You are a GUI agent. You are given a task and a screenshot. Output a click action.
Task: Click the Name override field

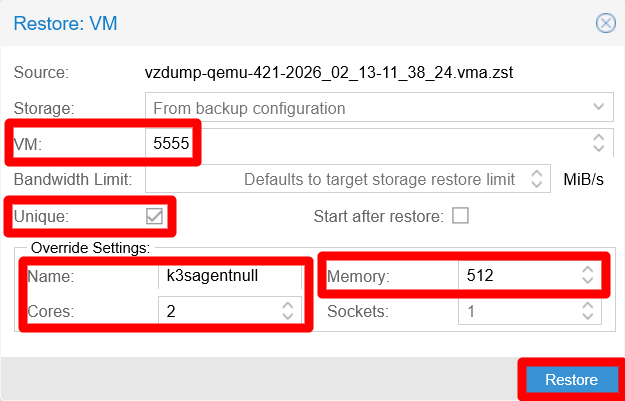pos(230,275)
